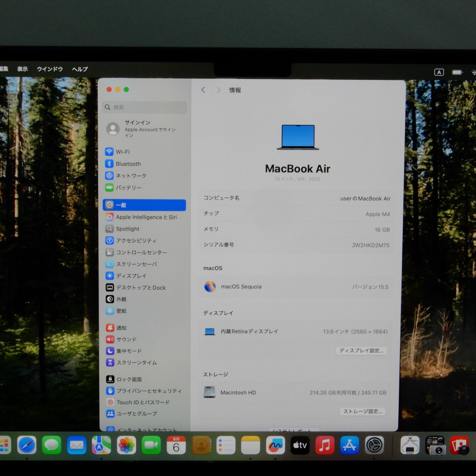The image size is (476, 476).
Task: Open FaceTime from the Dock
Action: point(151,445)
